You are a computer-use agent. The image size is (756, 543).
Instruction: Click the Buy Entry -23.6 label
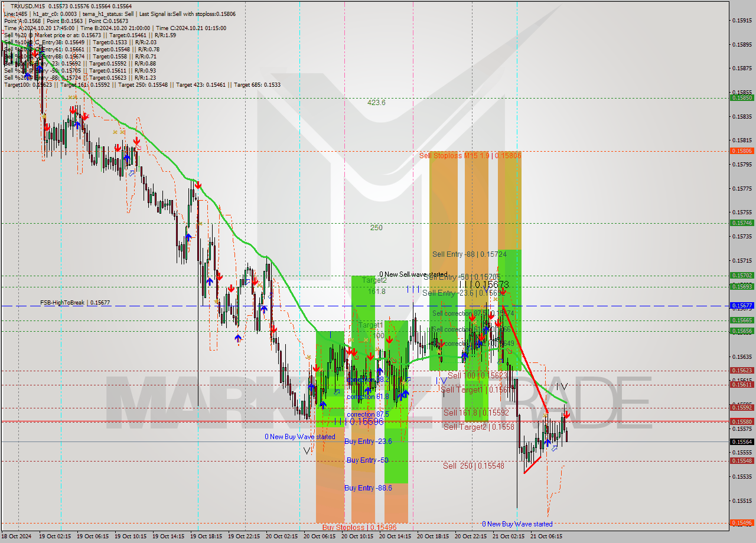click(x=368, y=441)
